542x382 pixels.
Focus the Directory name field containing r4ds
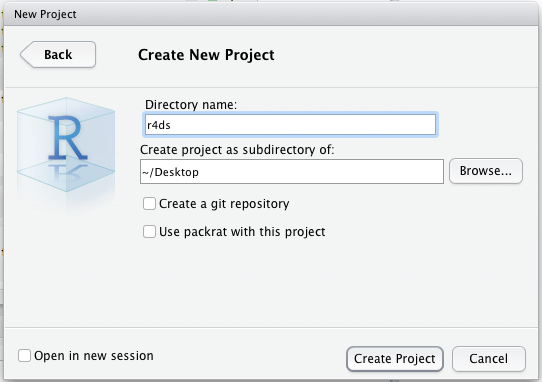pos(290,125)
